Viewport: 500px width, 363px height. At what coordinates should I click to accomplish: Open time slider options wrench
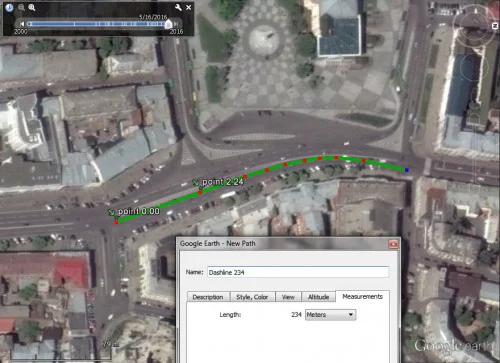pyautogui.click(x=178, y=7)
